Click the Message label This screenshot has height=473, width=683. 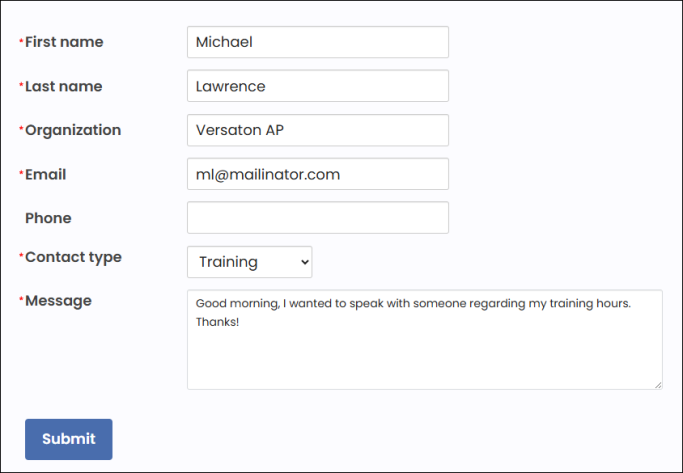tap(58, 301)
